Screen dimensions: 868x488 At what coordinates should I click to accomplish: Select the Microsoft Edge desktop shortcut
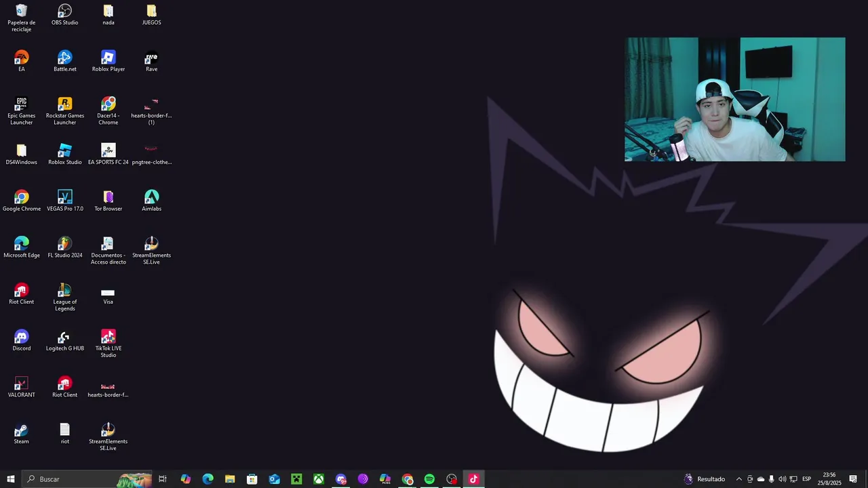22,247
